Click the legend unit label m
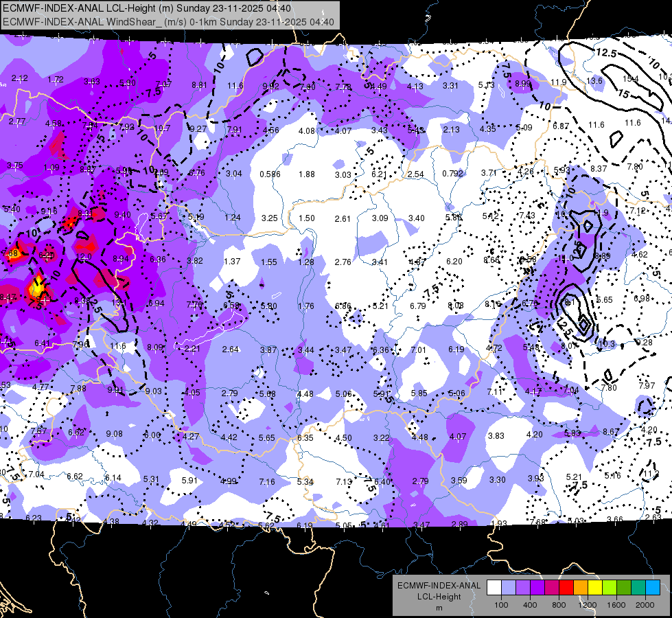 (439, 608)
